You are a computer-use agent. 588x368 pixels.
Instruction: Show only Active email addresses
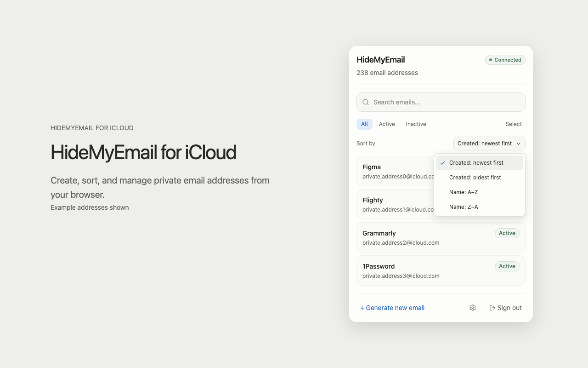pos(387,124)
